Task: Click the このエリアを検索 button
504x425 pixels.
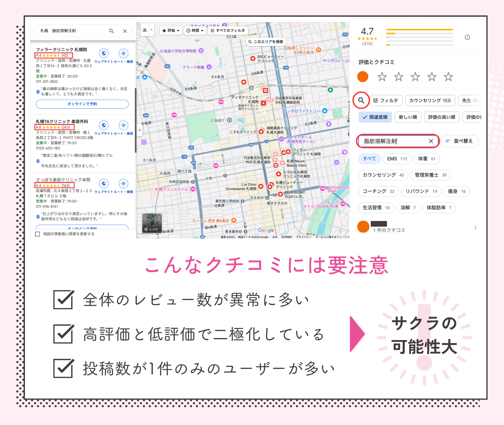Action: coord(266,42)
